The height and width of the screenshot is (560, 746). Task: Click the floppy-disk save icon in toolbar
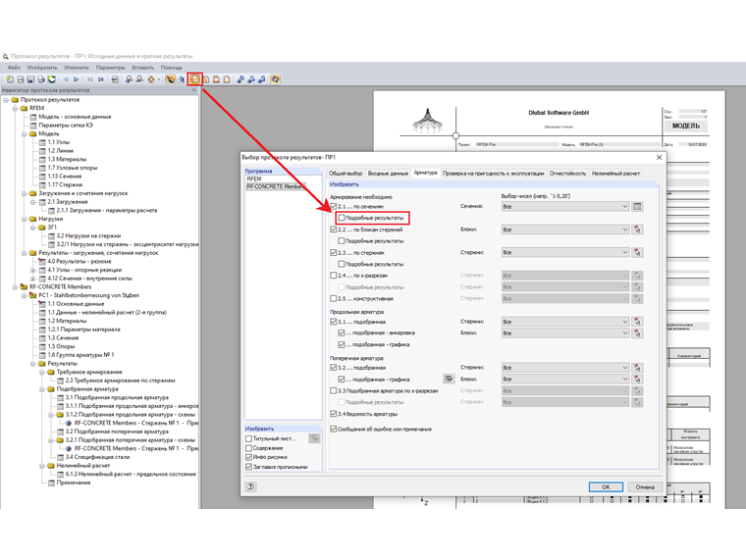[x=30, y=79]
